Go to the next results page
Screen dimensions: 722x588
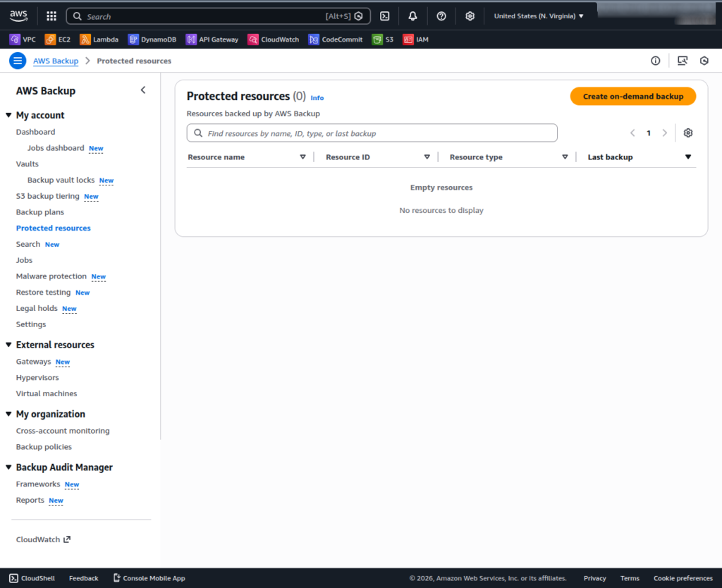coord(664,133)
